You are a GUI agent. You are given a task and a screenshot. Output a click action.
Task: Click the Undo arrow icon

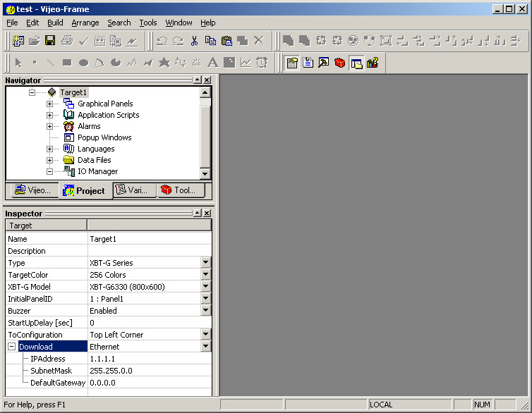tap(162, 41)
